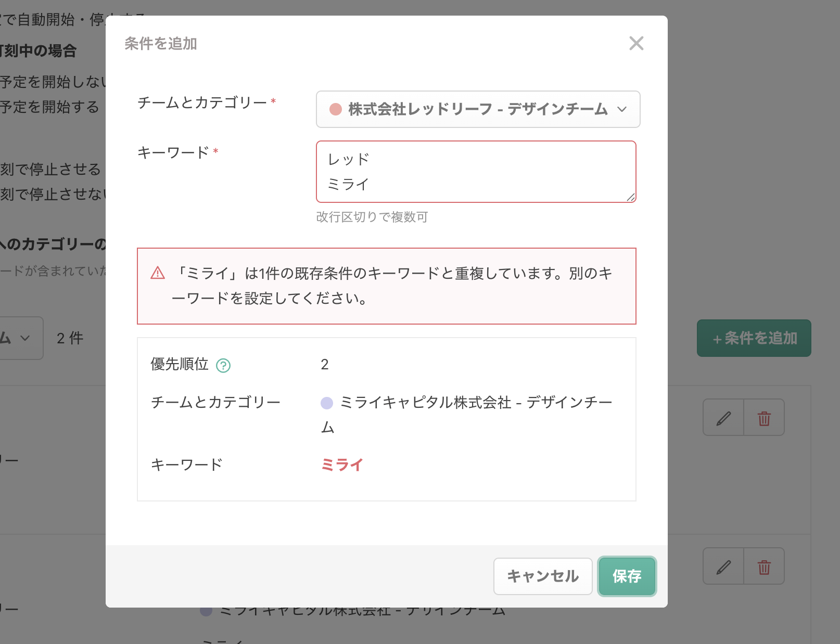
Task: Click the textarea resize handle
Action: pos(632,197)
